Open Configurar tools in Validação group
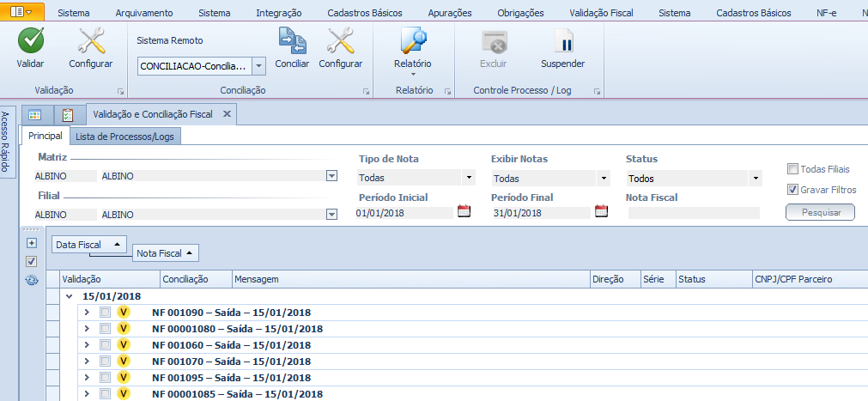 [90, 41]
